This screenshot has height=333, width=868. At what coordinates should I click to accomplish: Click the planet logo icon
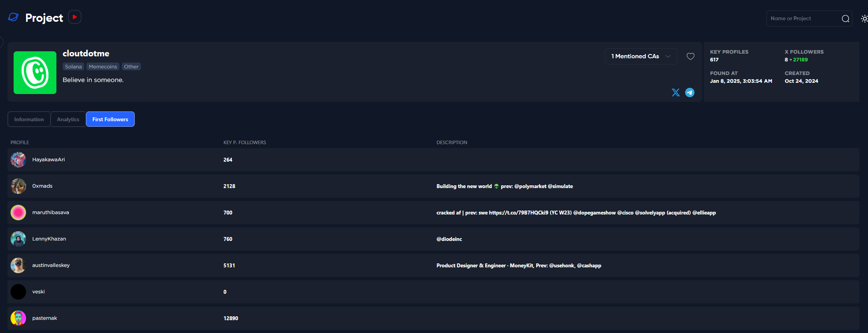click(x=13, y=17)
